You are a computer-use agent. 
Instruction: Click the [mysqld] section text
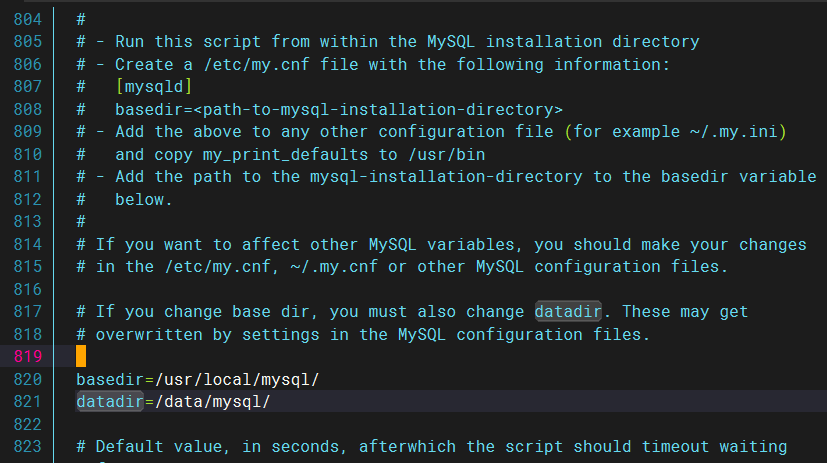pos(154,87)
